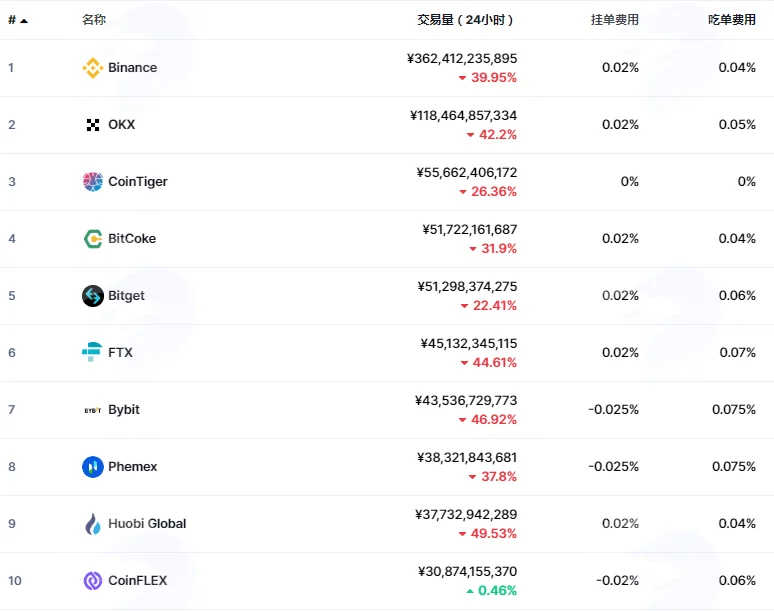Sort by 交易量（24小时）column header
This screenshot has width=774, height=611.
coord(465,20)
